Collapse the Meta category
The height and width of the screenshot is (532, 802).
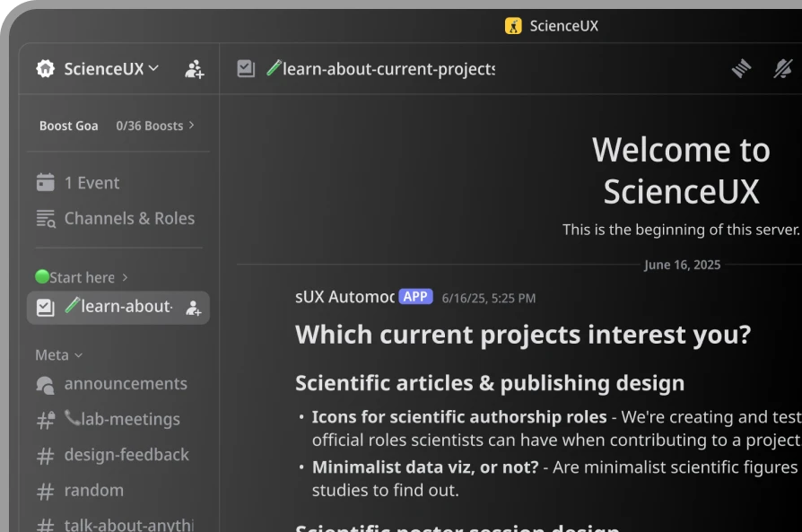[x=59, y=355]
